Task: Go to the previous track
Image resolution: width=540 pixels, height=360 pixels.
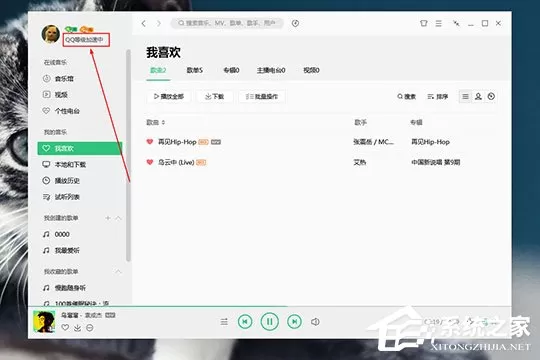Action: tap(245, 322)
